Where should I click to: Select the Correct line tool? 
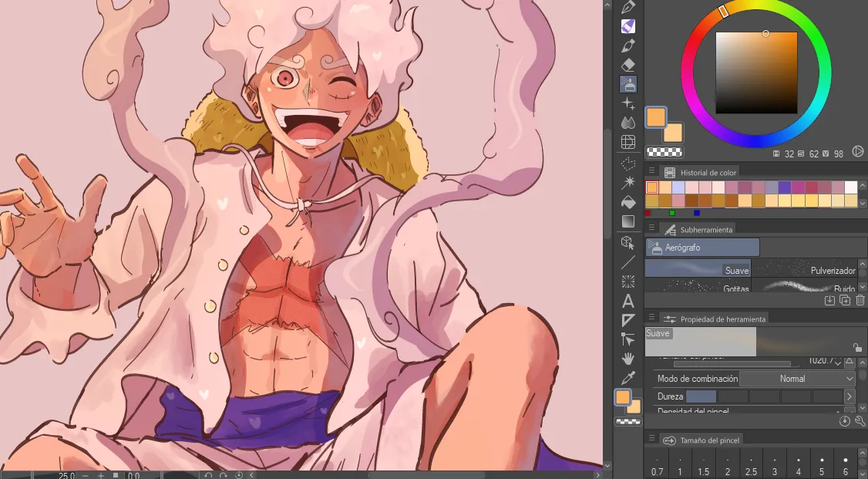[627, 339]
